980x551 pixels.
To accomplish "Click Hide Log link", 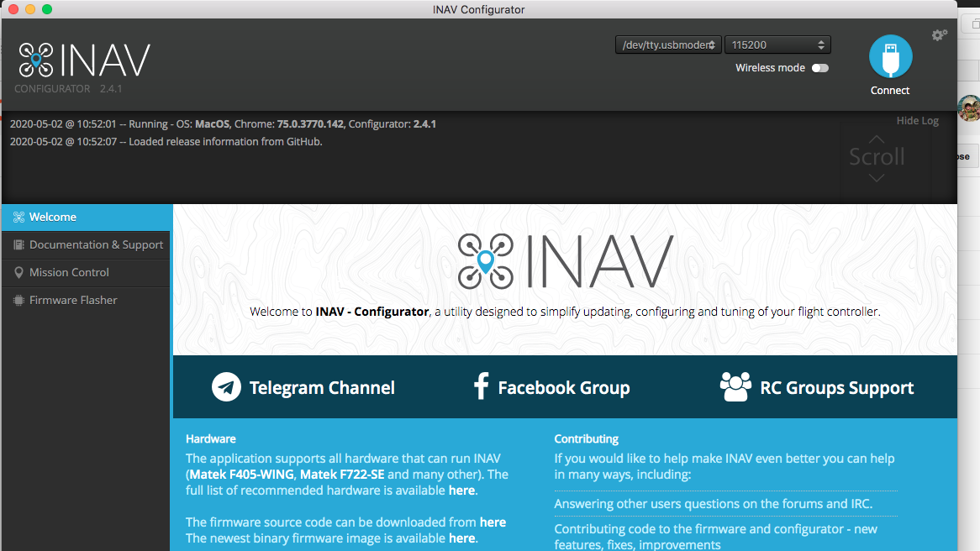I will [918, 121].
